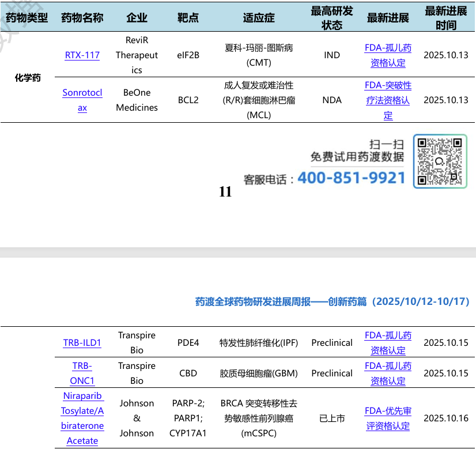Click the 特发性肺纤维化(IPF) indication cell

(259, 343)
